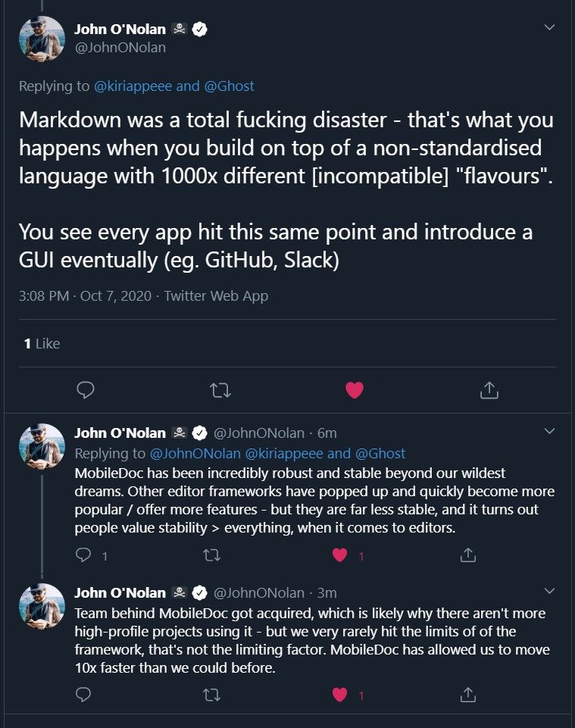
Task: Expand options chevron on the '6m' tweet
Action: point(551,431)
